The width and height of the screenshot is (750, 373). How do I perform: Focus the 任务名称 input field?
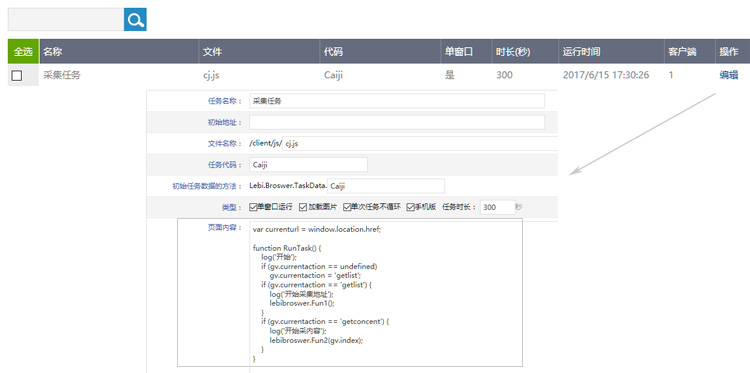click(x=397, y=101)
